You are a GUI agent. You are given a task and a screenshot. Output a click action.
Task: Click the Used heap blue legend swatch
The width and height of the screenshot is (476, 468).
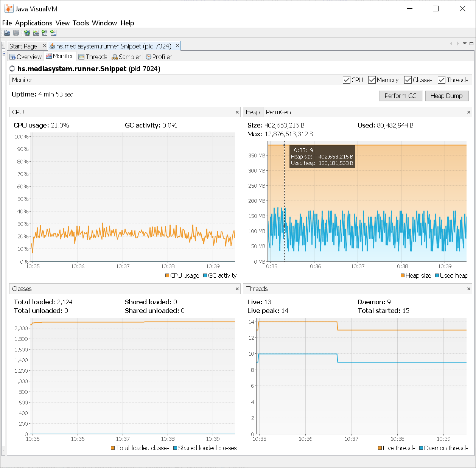[x=437, y=275]
